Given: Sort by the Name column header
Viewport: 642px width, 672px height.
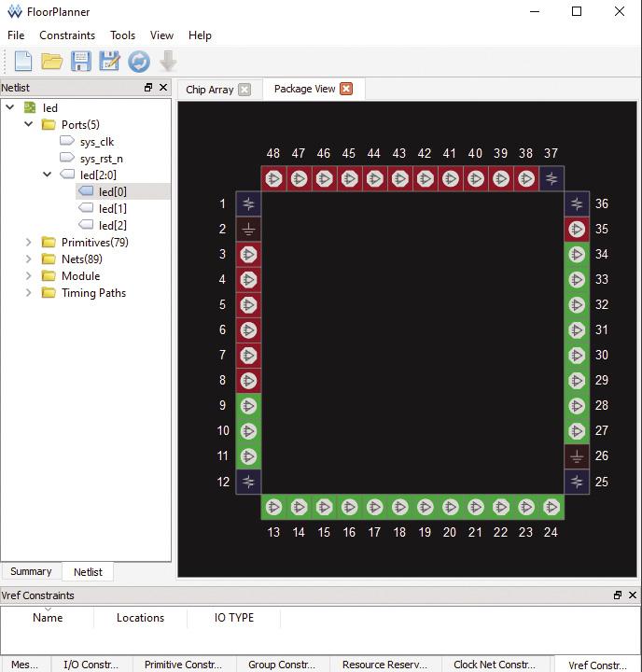Looking at the screenshot, I should 48,618.
